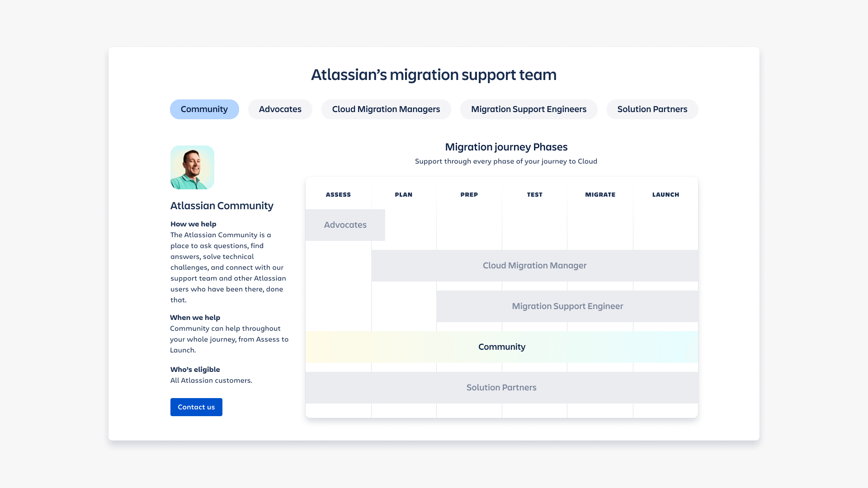Open the Cloud Migration Managers tab

(386, 109)
